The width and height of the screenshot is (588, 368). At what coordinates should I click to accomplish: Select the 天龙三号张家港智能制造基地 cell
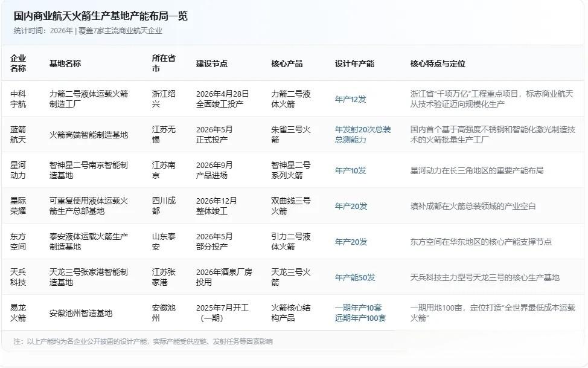pos(89,277)
